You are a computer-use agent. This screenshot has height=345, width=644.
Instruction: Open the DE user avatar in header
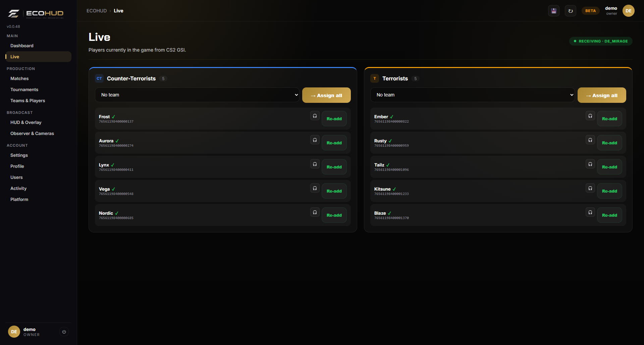(x=629, y=11)
